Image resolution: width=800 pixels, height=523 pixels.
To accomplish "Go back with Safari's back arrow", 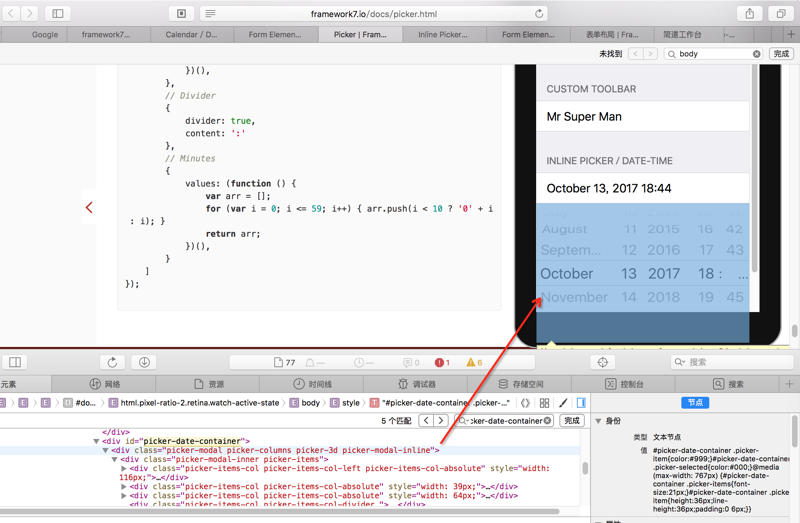I will [x=11, y=13].
